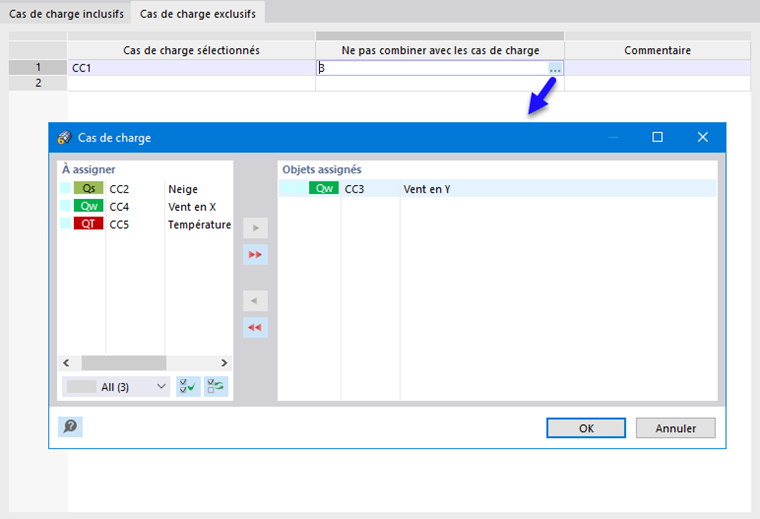This screenshot has height=519, width=760.
Task: Click the Ne pas combiner avec les cas de charge header
Action: [x=440, y=50]
